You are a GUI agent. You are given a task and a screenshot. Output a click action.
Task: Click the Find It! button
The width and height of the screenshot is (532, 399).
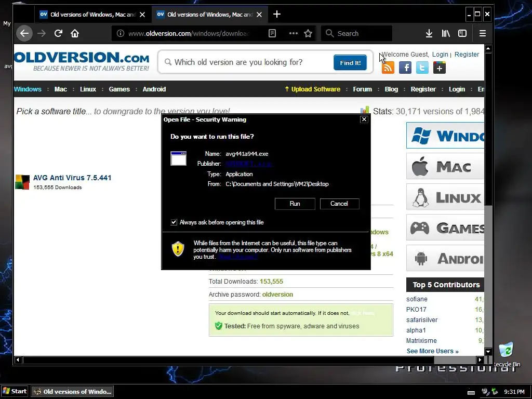coord(350,62)
